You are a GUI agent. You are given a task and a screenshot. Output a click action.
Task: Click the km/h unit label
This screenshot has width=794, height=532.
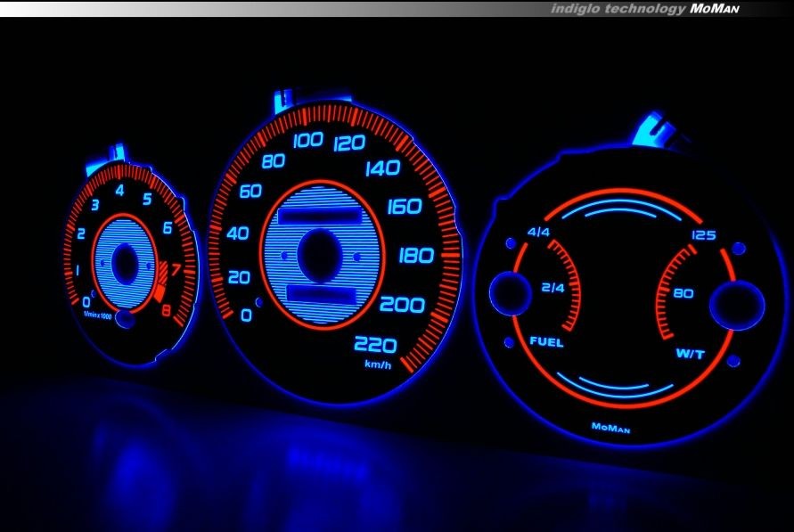[x=376, y=364]
